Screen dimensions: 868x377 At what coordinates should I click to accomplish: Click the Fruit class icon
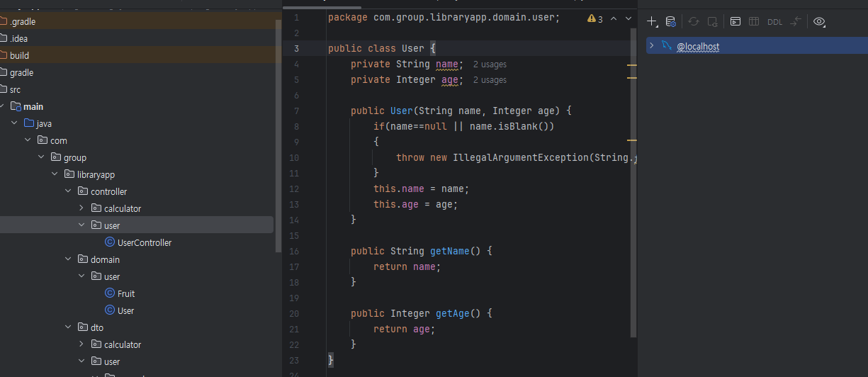point(110,293)
